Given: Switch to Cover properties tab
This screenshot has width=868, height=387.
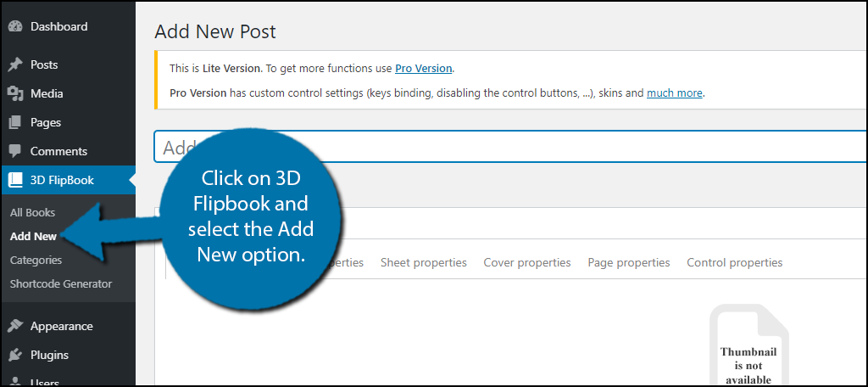Looking at the screenshot, I should [x=527, y=262].
